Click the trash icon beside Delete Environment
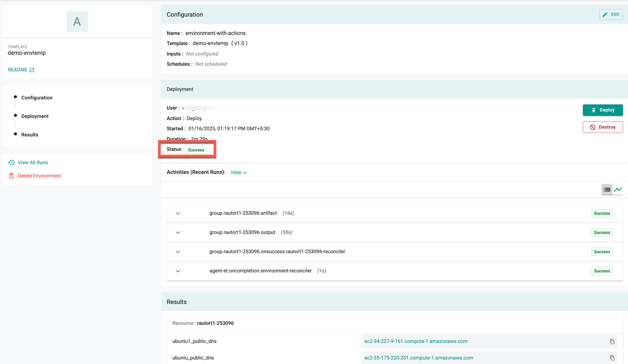This screenshot has height=364, width=628. 11,176
